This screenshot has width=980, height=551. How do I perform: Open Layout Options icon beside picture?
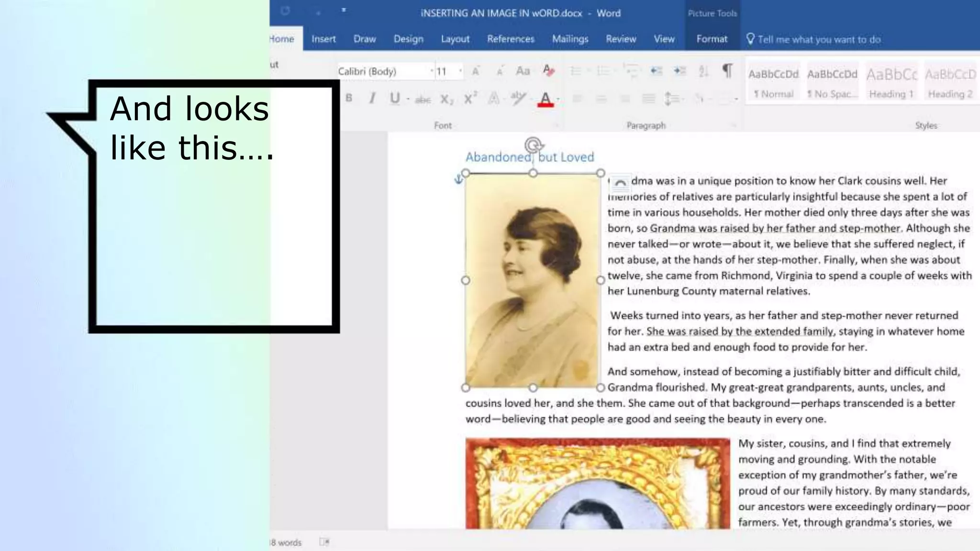620,183
